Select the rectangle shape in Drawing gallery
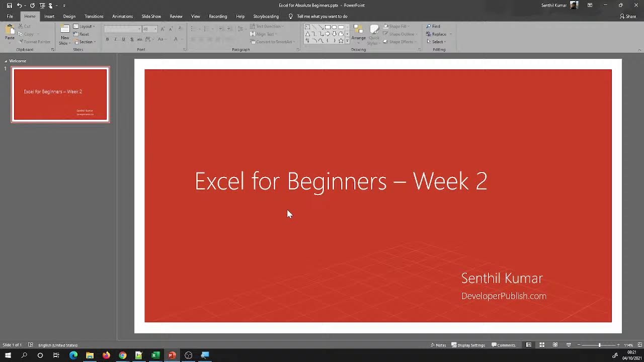Image resolution: width=644 pixels, height=362 pixels. pyautogui.click(x=327, y=27)
